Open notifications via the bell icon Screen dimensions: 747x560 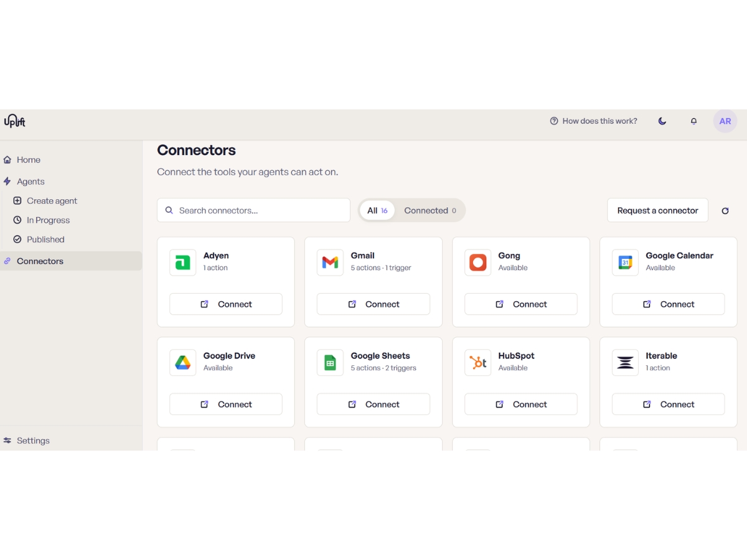point(693,121)
